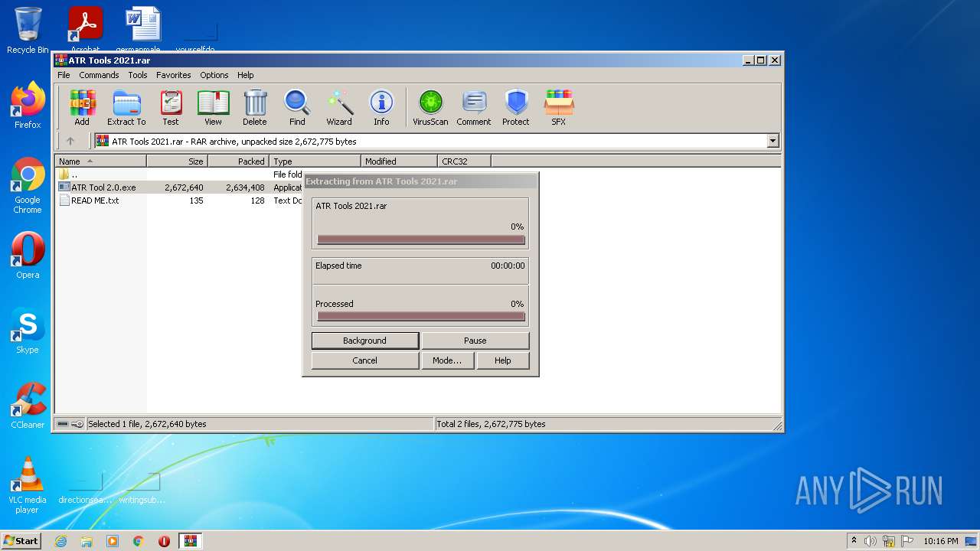Image resolution: width=980 pixels, height=551 pixels.
Task: Click Internet Explorer taskbar icon
Action: pos(60,541)
